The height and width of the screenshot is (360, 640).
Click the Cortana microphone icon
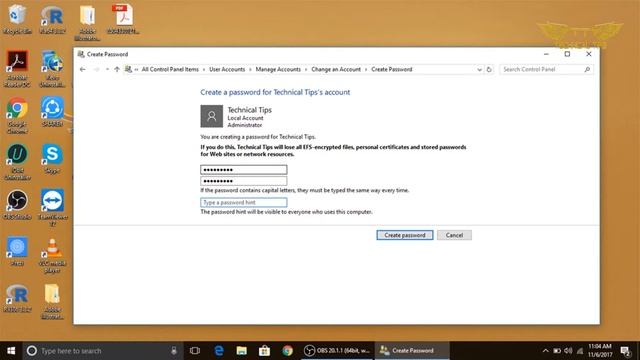click(x=174, y=351)
